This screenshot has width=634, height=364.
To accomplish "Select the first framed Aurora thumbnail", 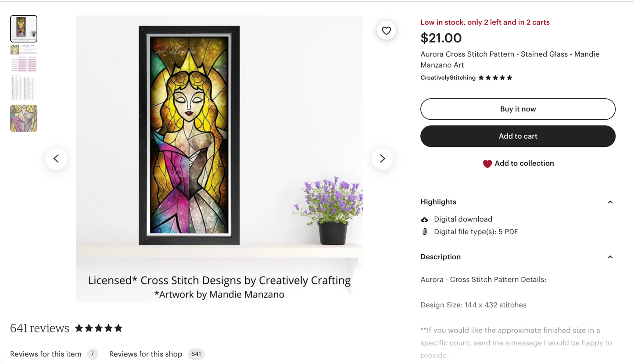I will pyautogui.click(x=24, y=29).
